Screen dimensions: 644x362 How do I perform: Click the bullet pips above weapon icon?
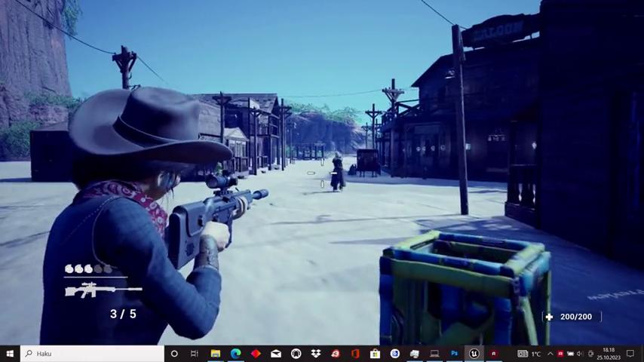coord(88,269)
